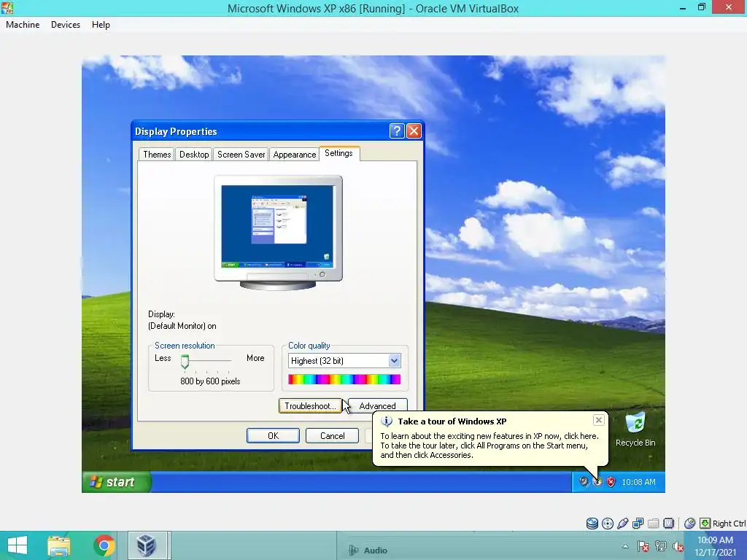
Task: Open the Help menu
Action: click(x=101, y=25)
